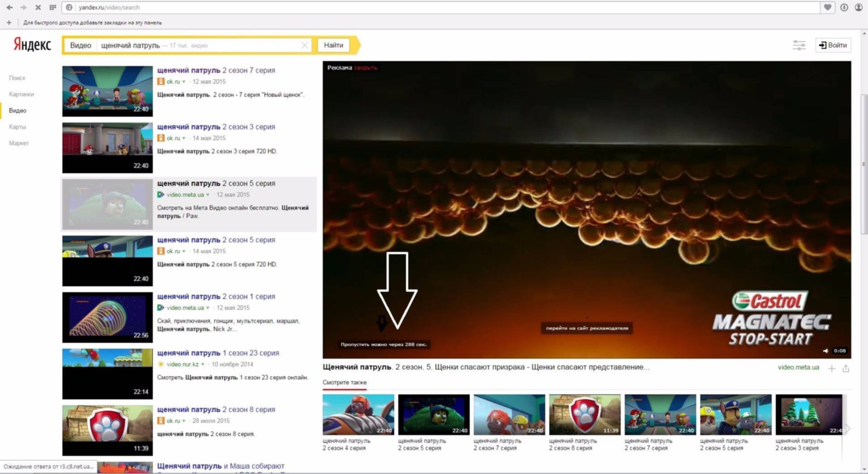The width and height of the screenshot is (868, 474).
Task: Stop page loading with X button
Action: (x=38, y=7)
